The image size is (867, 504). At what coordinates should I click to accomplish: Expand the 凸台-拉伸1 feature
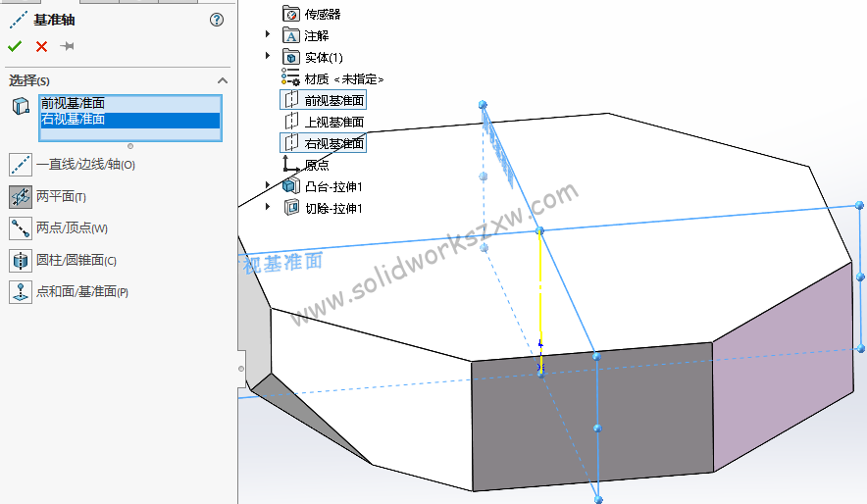268,185
